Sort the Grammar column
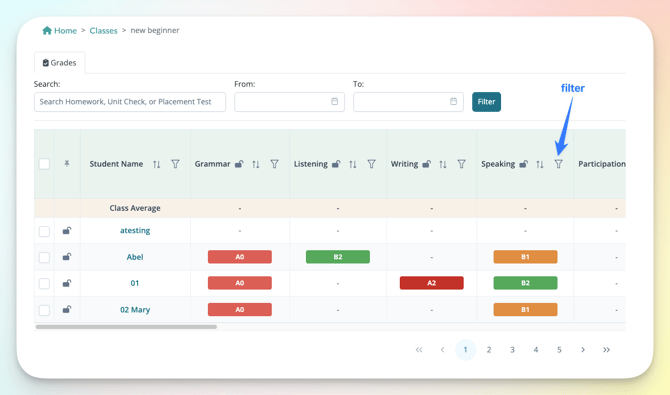The image size is (670, 395). (256, 164)
